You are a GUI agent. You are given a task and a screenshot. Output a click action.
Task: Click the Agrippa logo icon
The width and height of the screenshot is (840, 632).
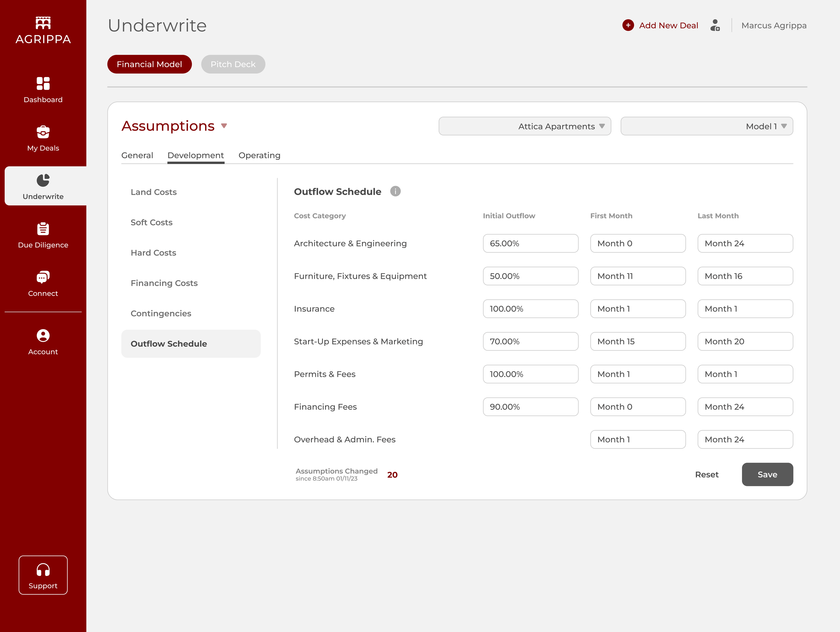point(43,23)
